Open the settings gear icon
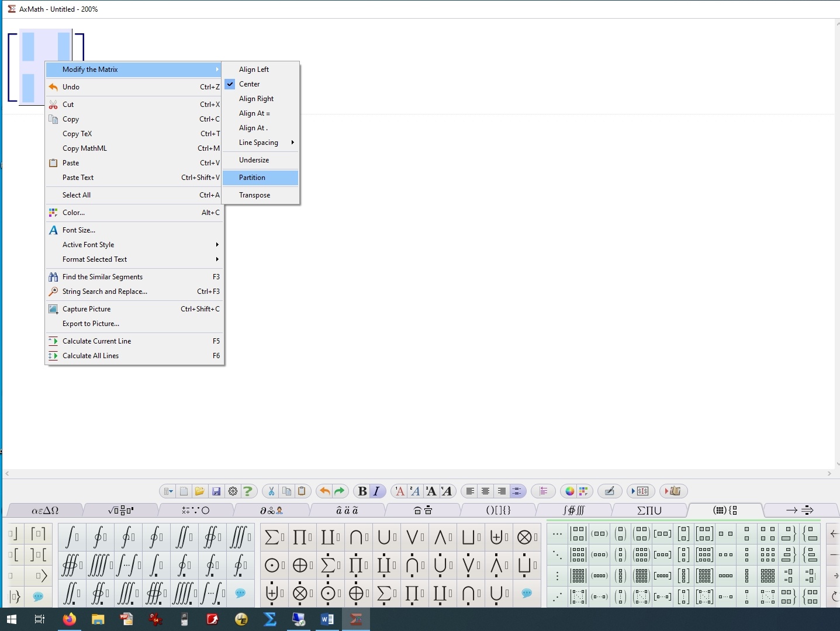The image size is (840, 631). pos(233,491)
